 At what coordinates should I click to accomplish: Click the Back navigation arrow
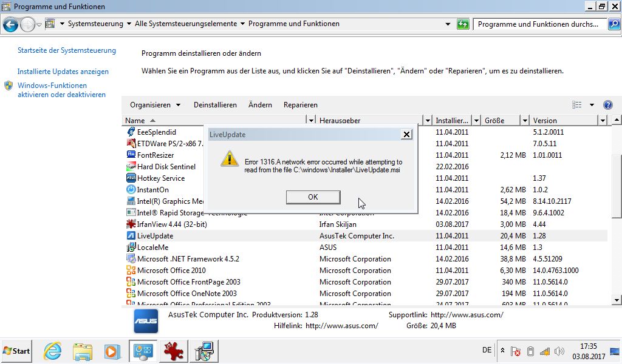(11, 25)
